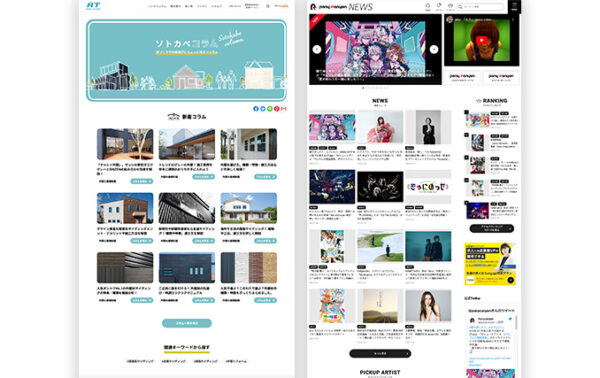Click the first red carousel indicator dot
Image resolution: width=600 pixels, height=378 pixels.
(x=363, y=88)
